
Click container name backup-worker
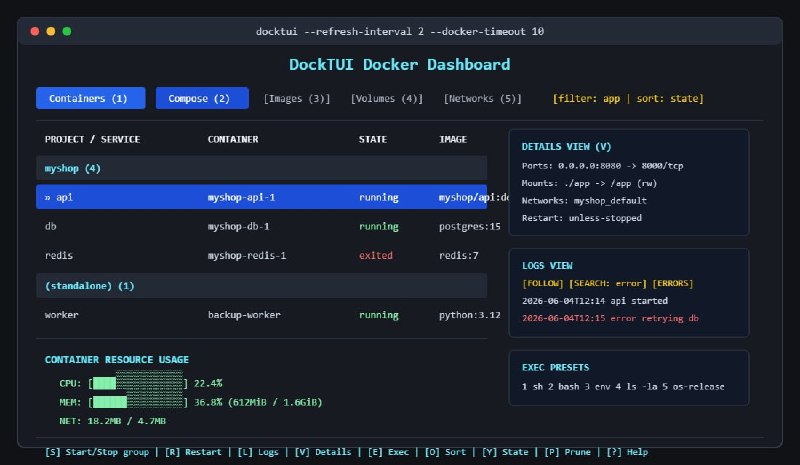[x=244, y=315]
